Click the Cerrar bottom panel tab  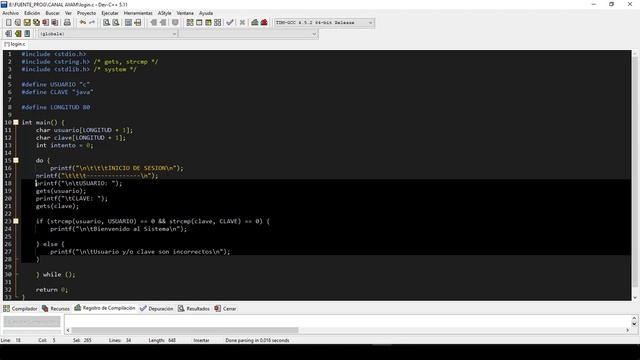[225, 309]
